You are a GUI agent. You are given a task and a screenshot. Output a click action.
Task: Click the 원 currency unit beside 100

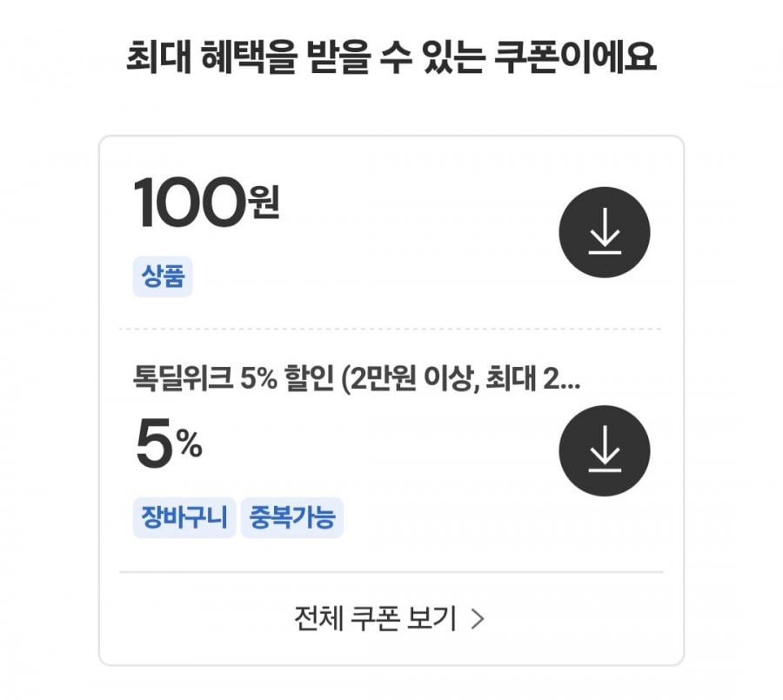(264, 202)
